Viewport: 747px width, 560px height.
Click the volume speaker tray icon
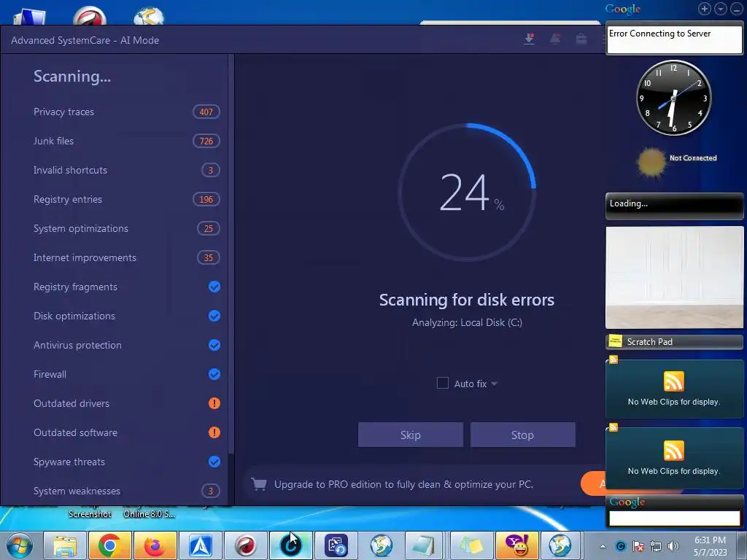673,546
